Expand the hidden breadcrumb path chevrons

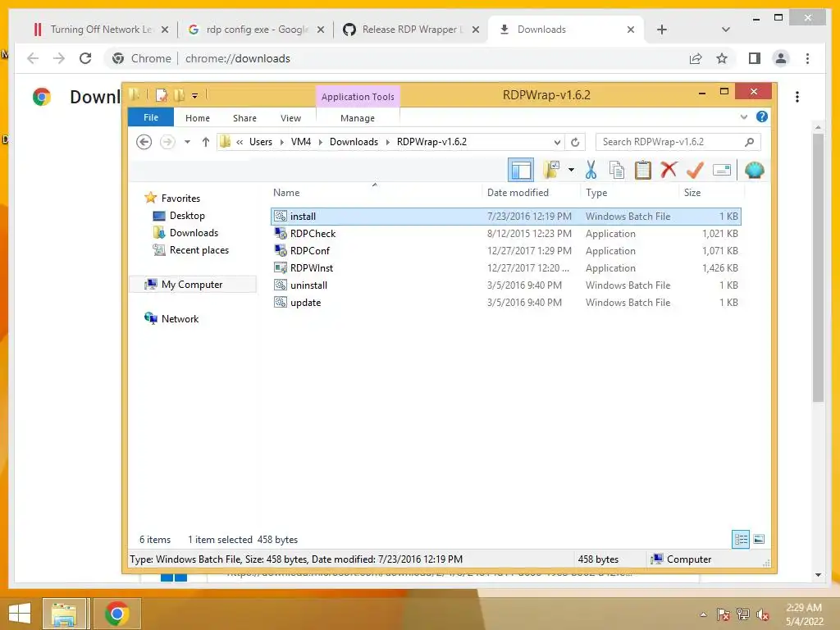240,142
